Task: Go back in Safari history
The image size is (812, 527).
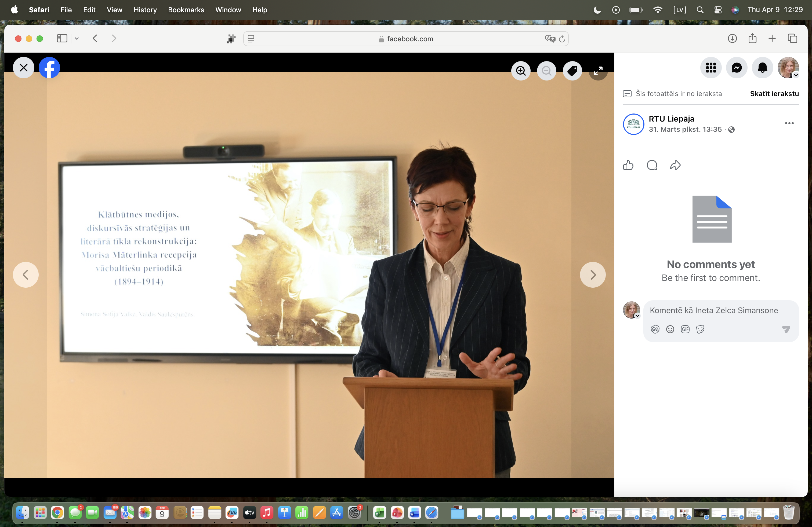Action: tap(95, 39)
